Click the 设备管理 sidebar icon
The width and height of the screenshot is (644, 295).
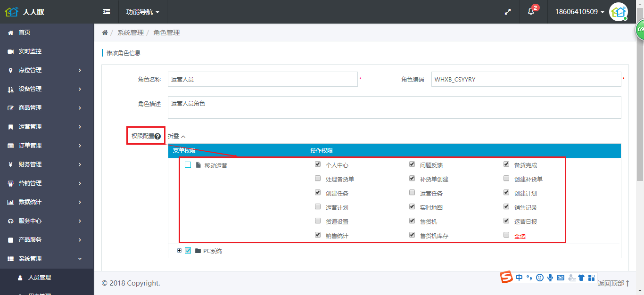pos(10,89)
